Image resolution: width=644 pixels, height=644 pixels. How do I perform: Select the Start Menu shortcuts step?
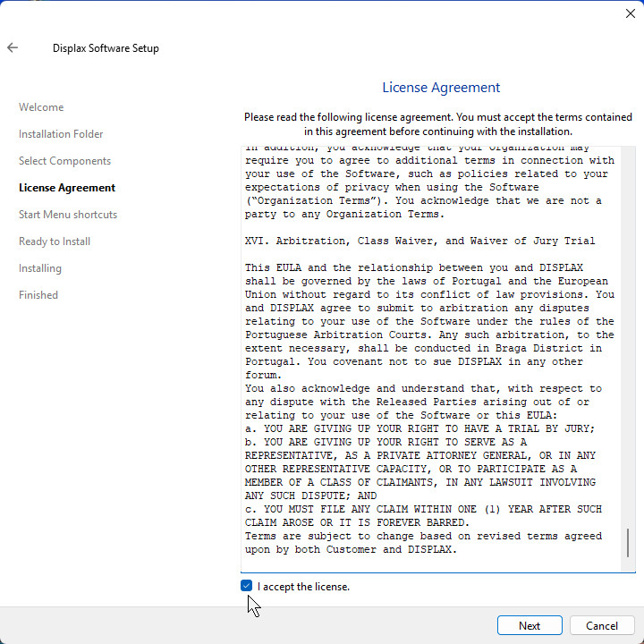pyautogui.click(x=68, y=215)
